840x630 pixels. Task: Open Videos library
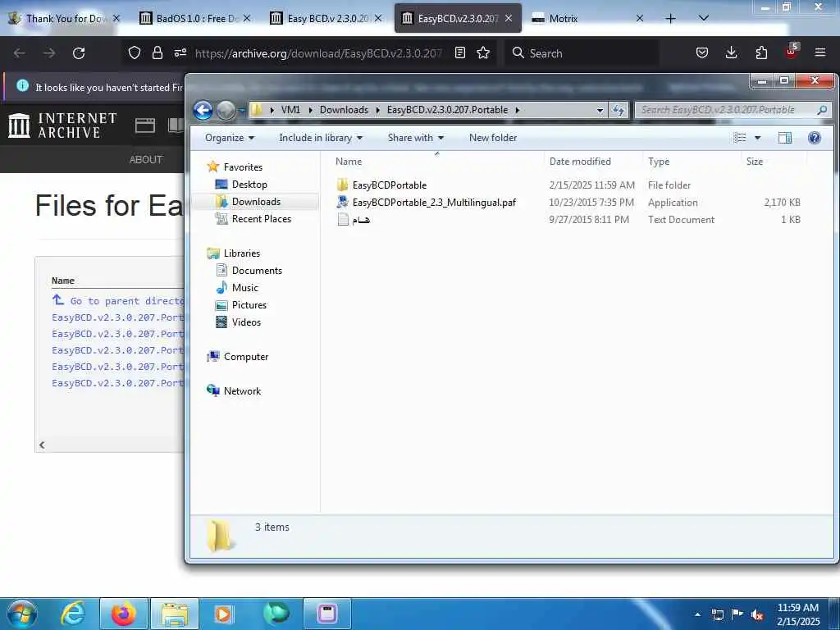point(246,322)
